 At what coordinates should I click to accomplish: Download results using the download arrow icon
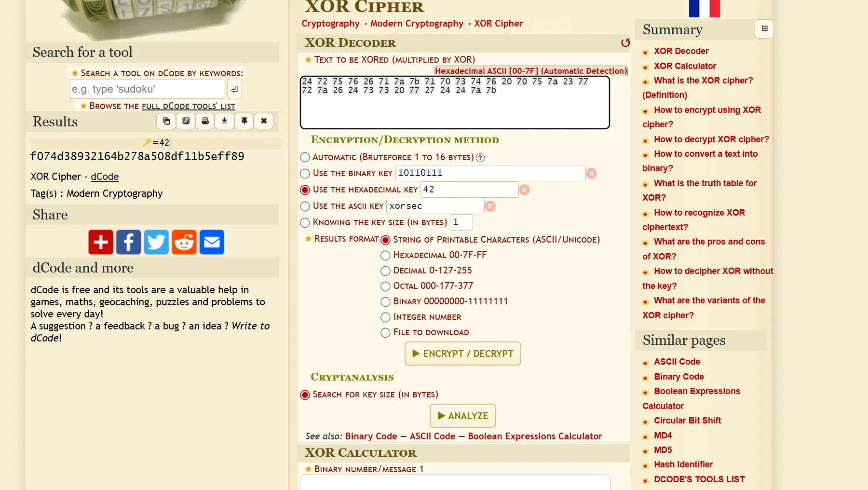pos(224,121)
